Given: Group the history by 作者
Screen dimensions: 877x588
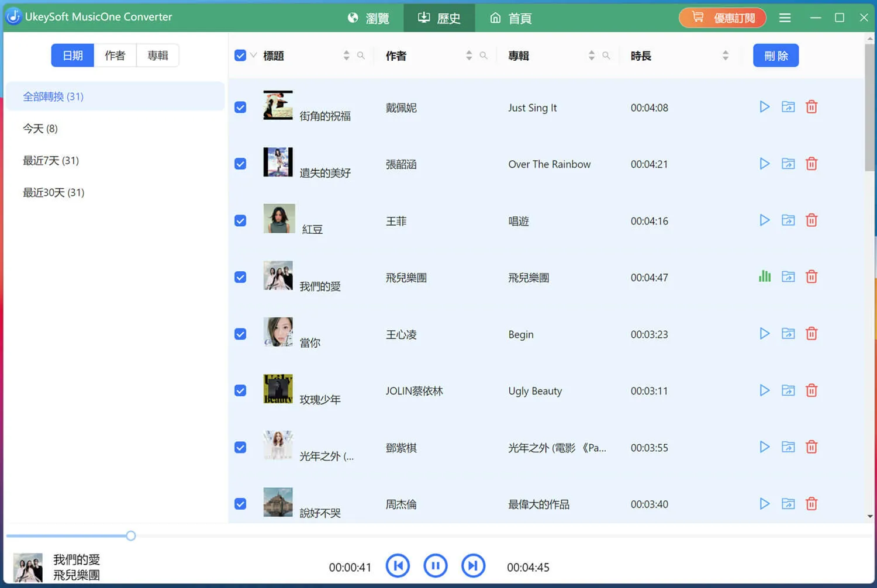Looking at the screenshot, I should (x=115, y=56).
